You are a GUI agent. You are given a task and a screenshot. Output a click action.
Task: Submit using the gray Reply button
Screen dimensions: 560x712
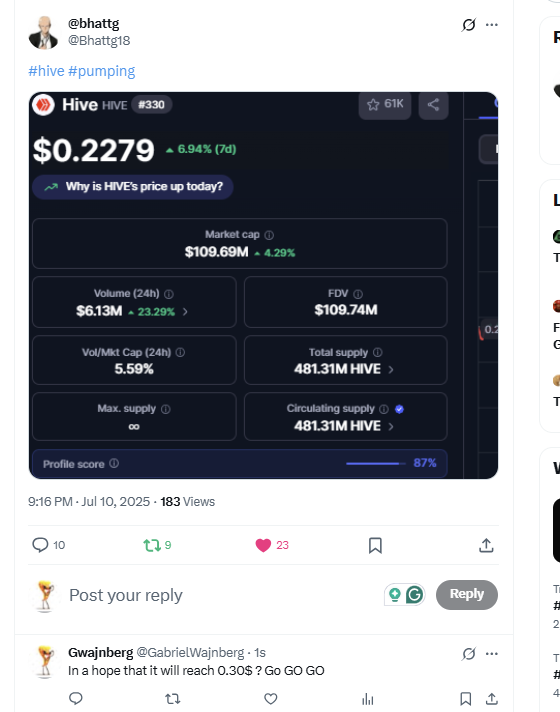coord(467,594)
